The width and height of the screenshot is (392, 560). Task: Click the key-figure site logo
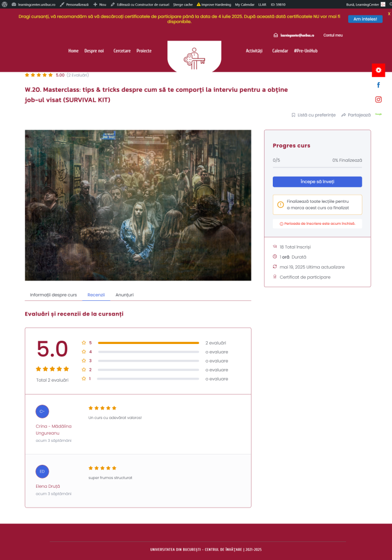coord(194,59)
